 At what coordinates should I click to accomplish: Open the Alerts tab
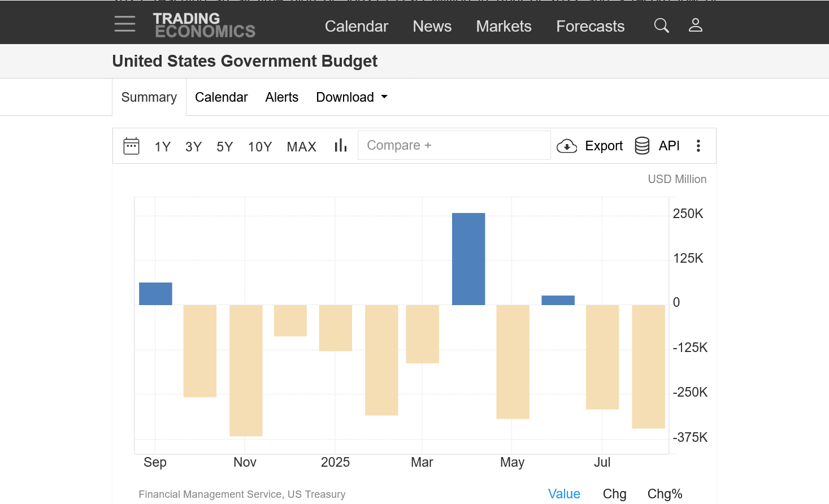coord(281,97)
